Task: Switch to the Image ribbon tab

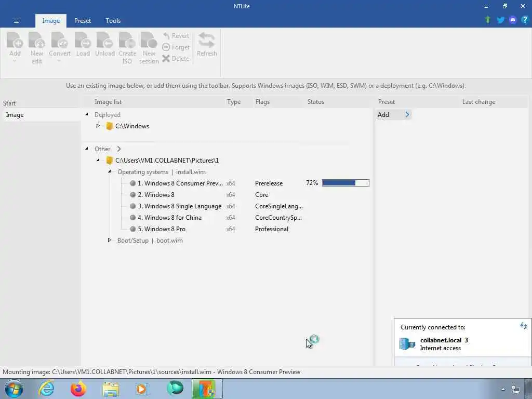Action: [x=51, y=21]
